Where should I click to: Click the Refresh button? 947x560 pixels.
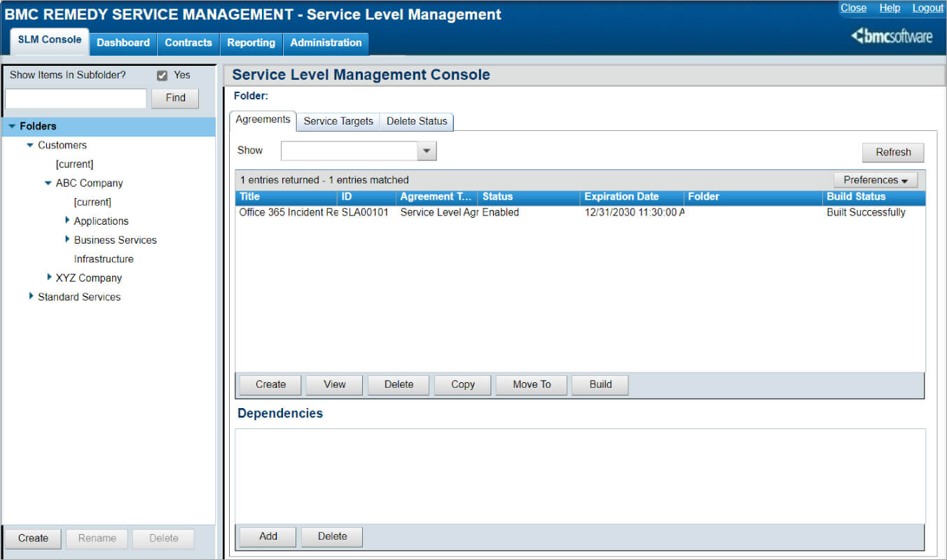[893, 152]
